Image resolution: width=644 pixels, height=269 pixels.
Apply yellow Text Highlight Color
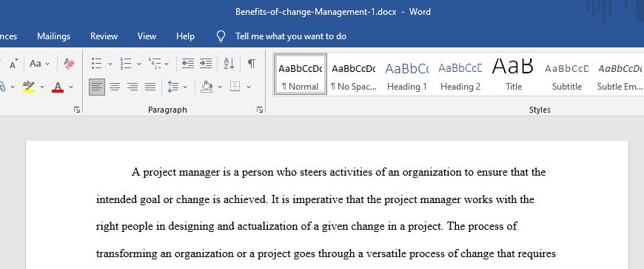pos(29,87)
